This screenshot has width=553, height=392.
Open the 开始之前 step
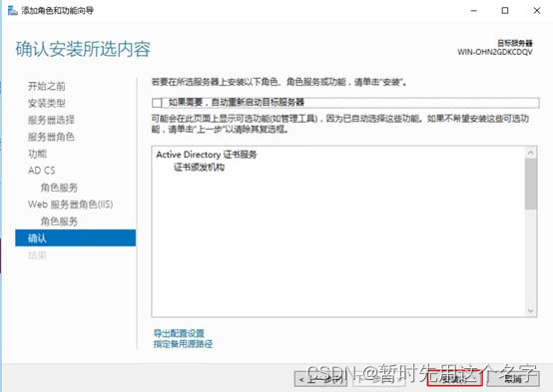coord(47,86)
